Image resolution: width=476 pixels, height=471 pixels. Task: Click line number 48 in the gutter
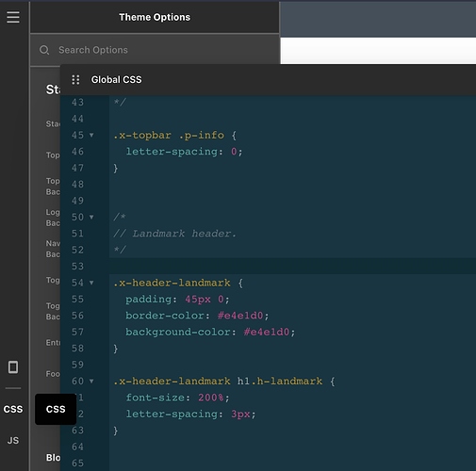(x=77, y=185)
